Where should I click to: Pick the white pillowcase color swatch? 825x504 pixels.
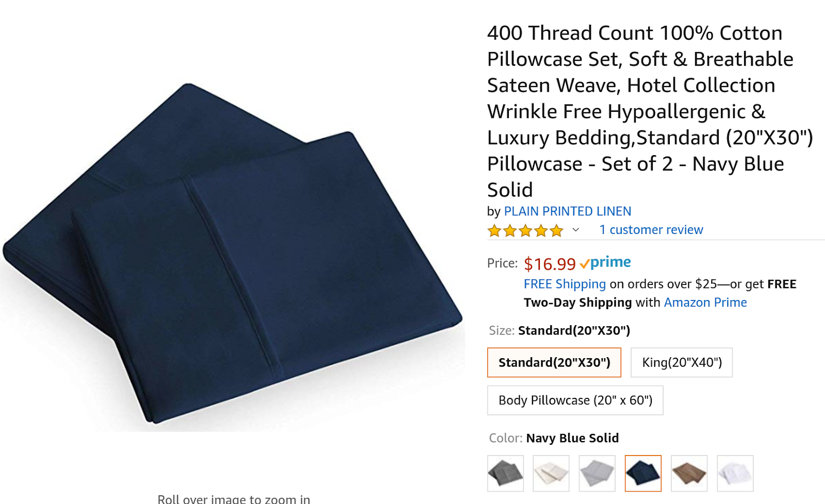(735, 473)
